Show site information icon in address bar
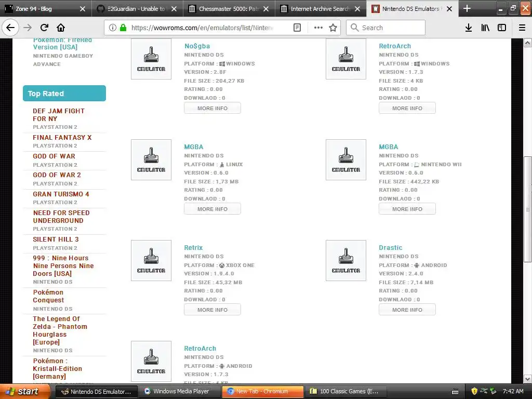The width and height of the screenshot is (532, 399). pos(113,28)
